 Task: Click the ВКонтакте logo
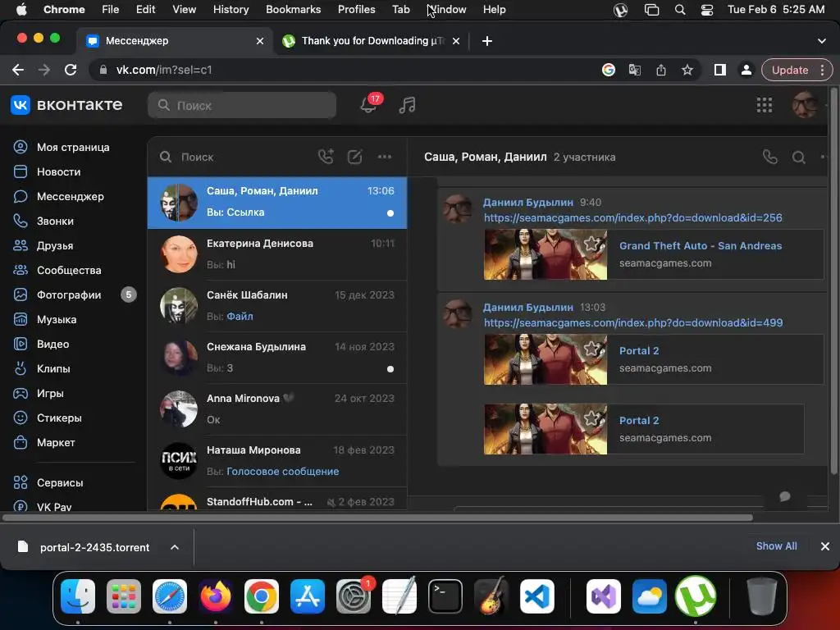[x=66, y=105]
